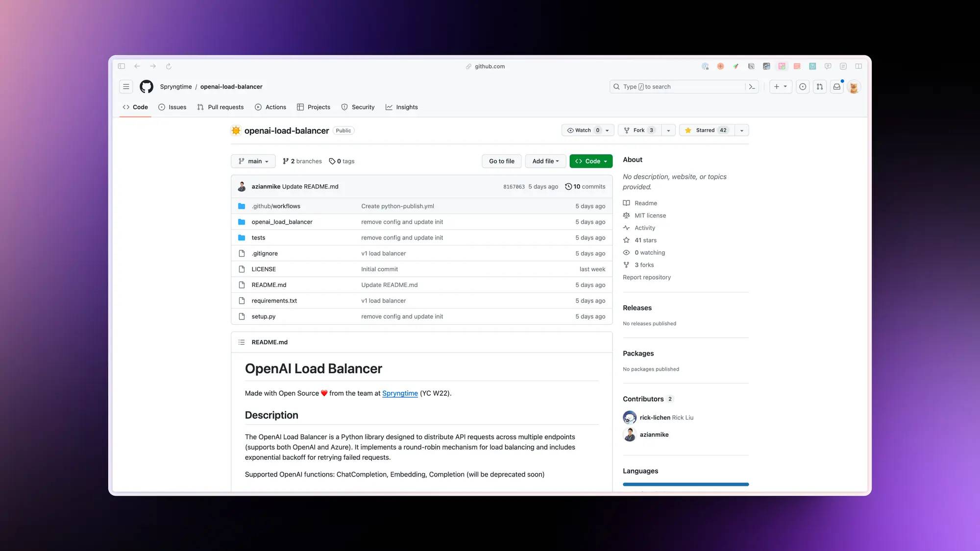Reload the page with refresh icon
980x551 pixels.
coord(169,66)
